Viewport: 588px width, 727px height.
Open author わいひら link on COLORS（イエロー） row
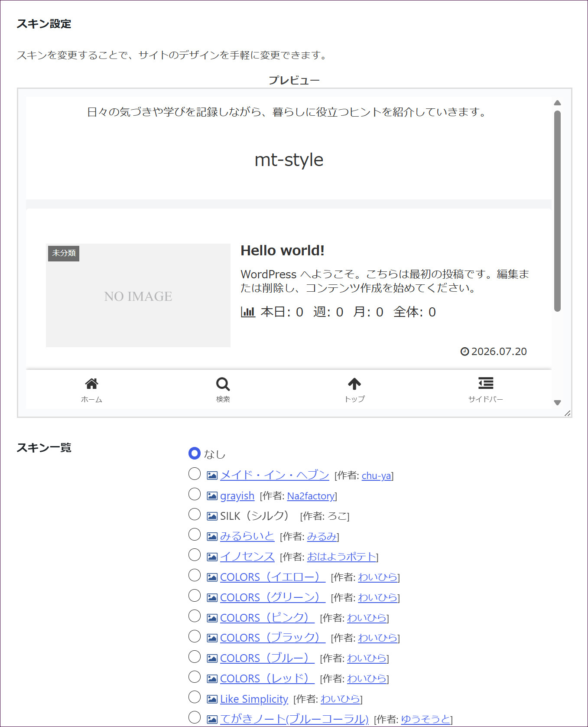[378, 577]
